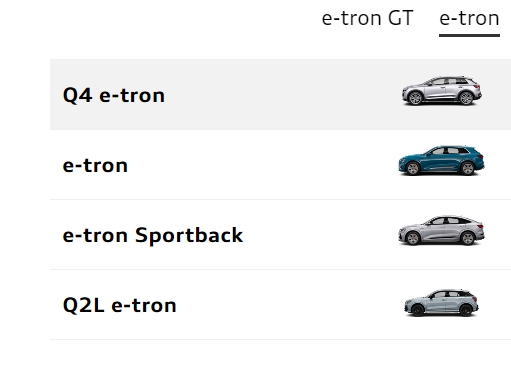Click the word Sportback in the model list

[189, 236]
